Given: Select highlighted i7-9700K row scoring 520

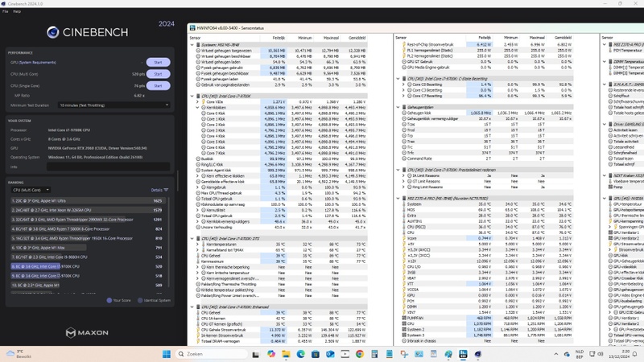Looking at the screenshot, I should (88, 266).
